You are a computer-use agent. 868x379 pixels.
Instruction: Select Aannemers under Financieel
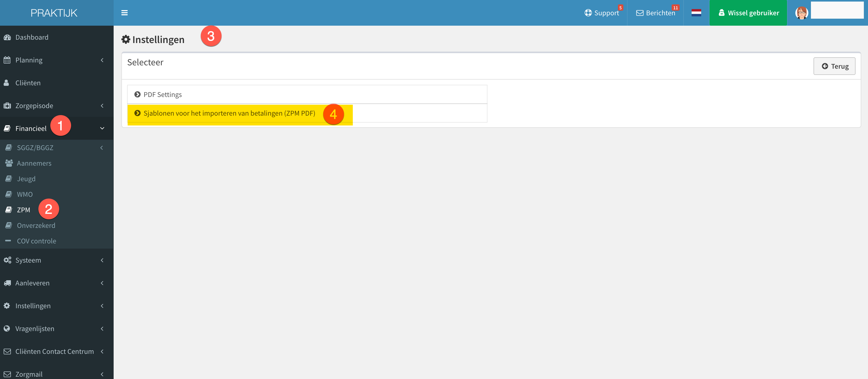pos(57,163)
